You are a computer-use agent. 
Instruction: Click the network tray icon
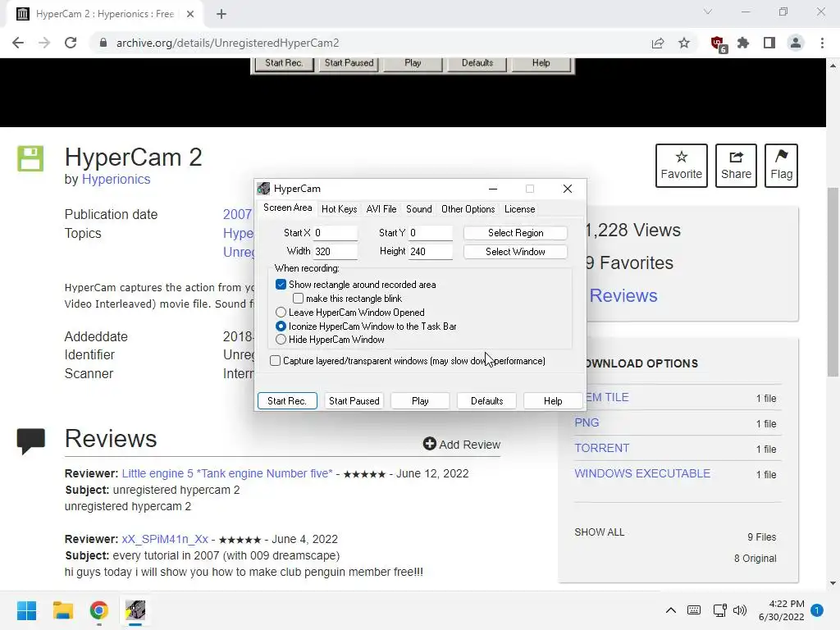tap(719, 610)
